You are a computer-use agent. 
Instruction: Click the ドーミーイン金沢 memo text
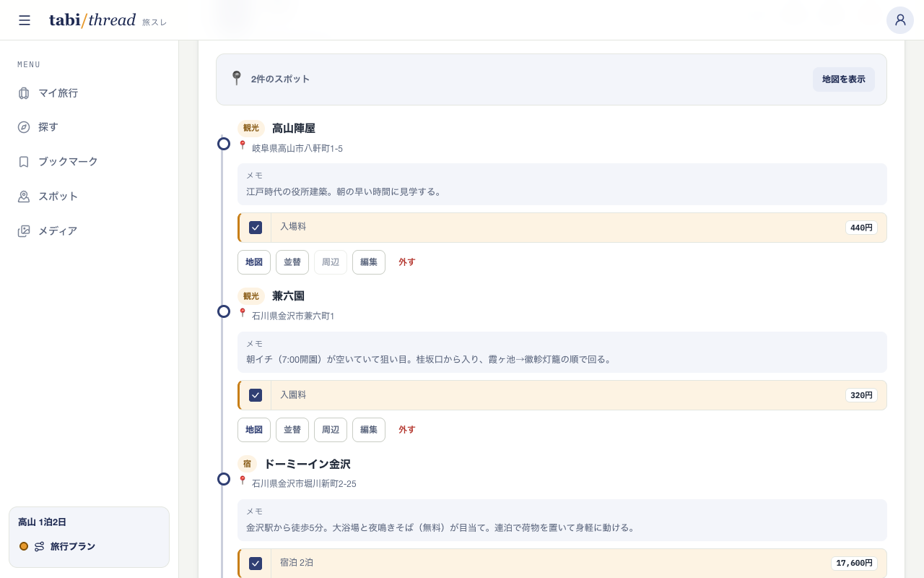[x=441, y=528]
